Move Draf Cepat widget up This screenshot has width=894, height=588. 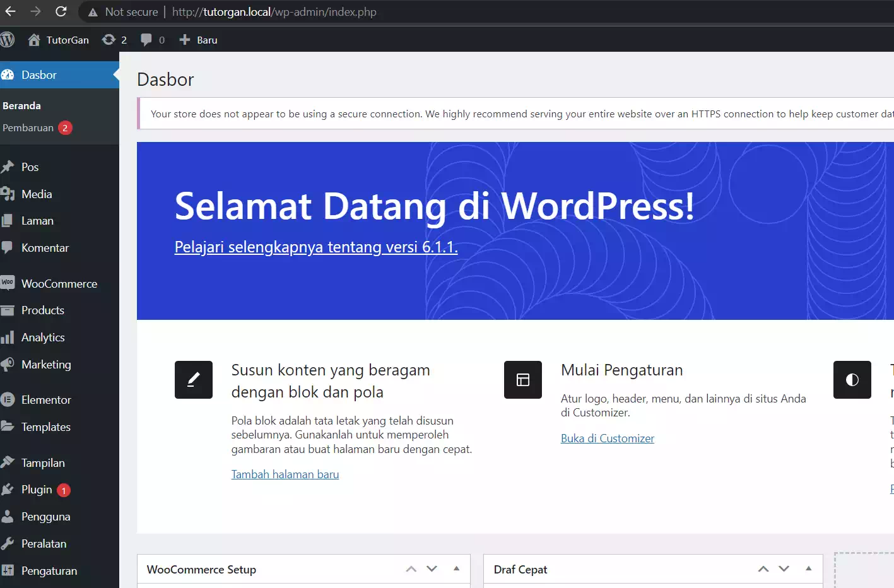tap(763, 569)
